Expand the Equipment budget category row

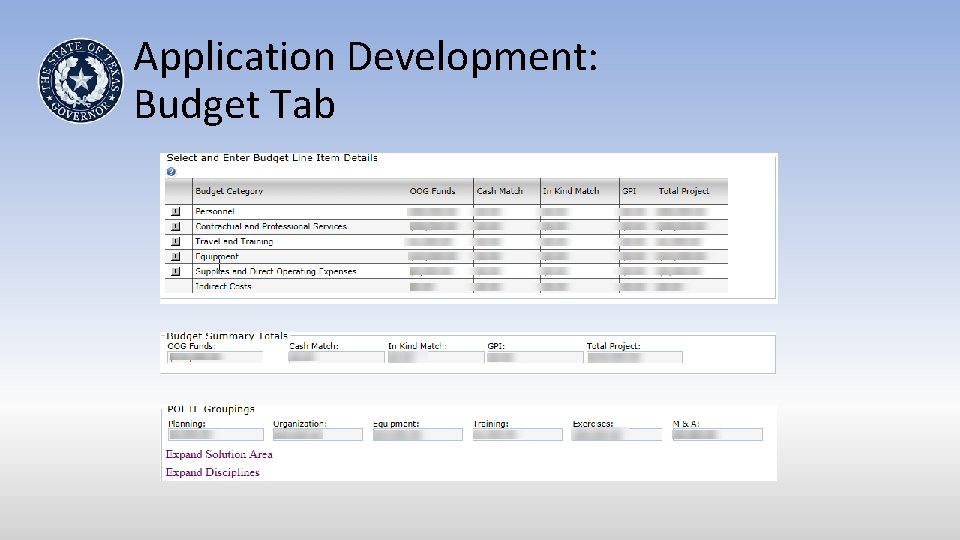(x=176, y=257)
